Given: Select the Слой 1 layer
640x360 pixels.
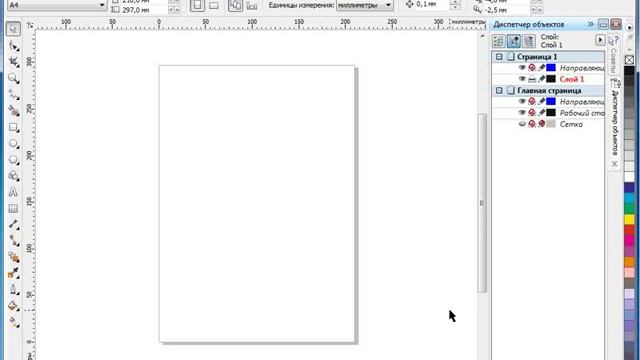Looking at the screenshot, I should pos(571,79).
